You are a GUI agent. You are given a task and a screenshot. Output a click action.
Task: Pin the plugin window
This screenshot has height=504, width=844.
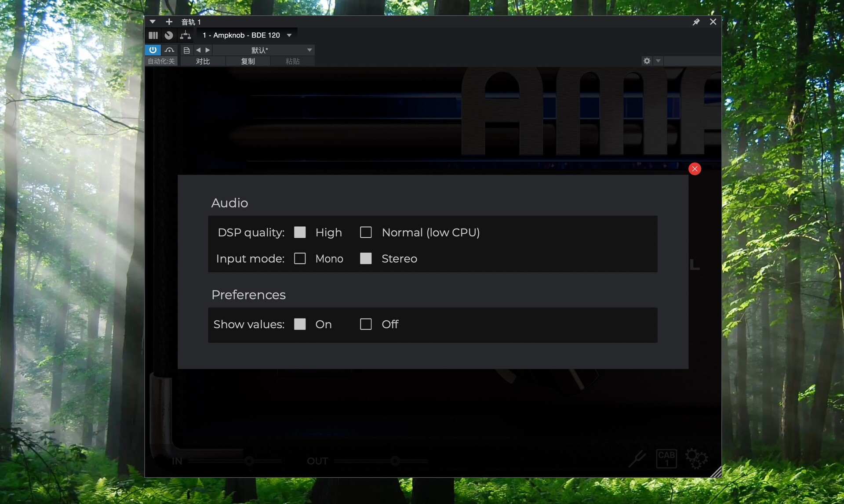696,22
